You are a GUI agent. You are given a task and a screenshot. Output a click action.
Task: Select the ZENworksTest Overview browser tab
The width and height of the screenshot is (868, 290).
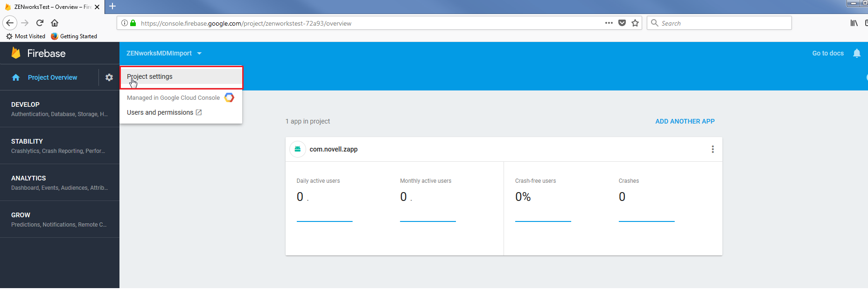(52, 7)
